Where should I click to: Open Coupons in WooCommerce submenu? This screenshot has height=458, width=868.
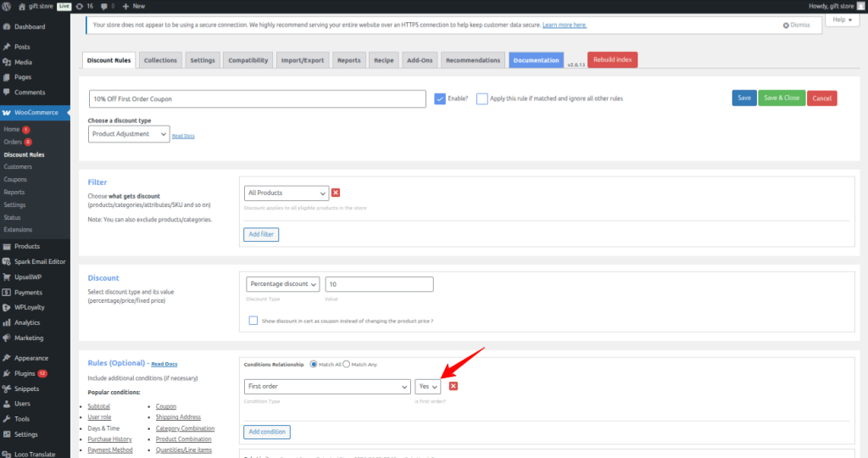[x=15, y=180]
